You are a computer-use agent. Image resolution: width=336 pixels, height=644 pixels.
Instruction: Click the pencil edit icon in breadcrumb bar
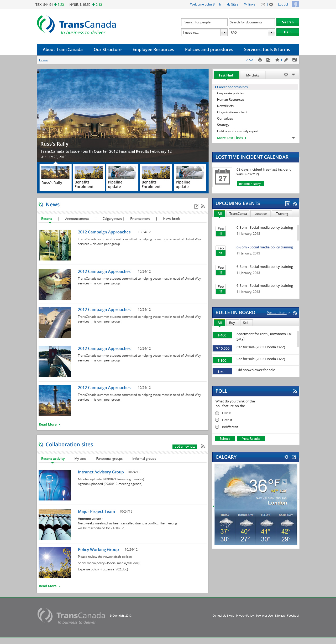tap(286, 60)
